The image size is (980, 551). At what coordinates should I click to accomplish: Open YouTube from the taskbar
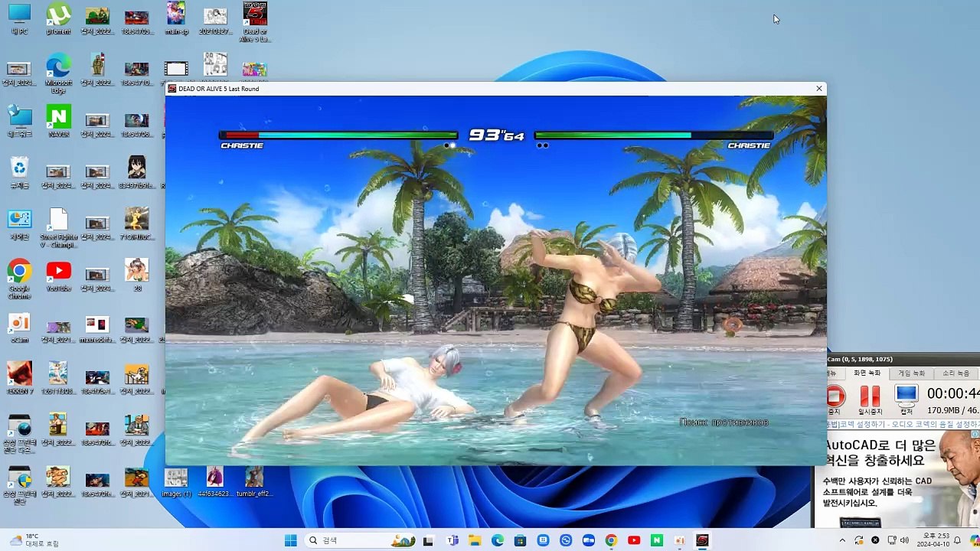[x=634, y=540]
